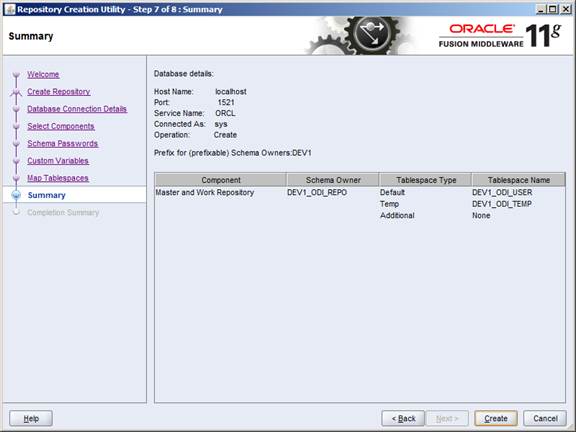Maximize the Repository Creation Utility window

(x=553, y=9)
